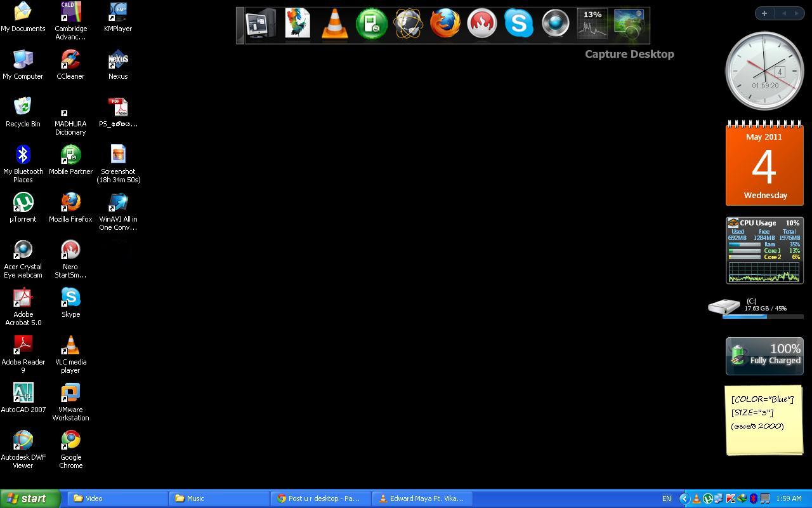
Task: Click the Kaspersky tray icon
Action: click(730, 498)
